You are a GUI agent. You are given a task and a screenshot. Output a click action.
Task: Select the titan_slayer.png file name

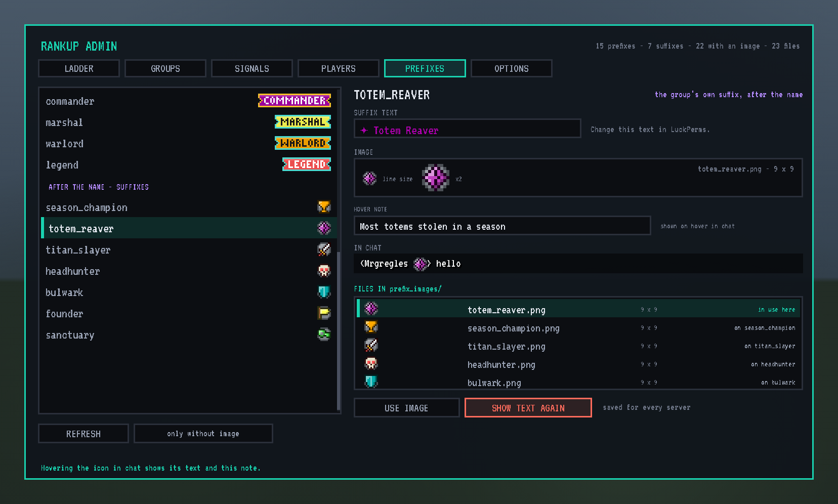coord(507,347)
